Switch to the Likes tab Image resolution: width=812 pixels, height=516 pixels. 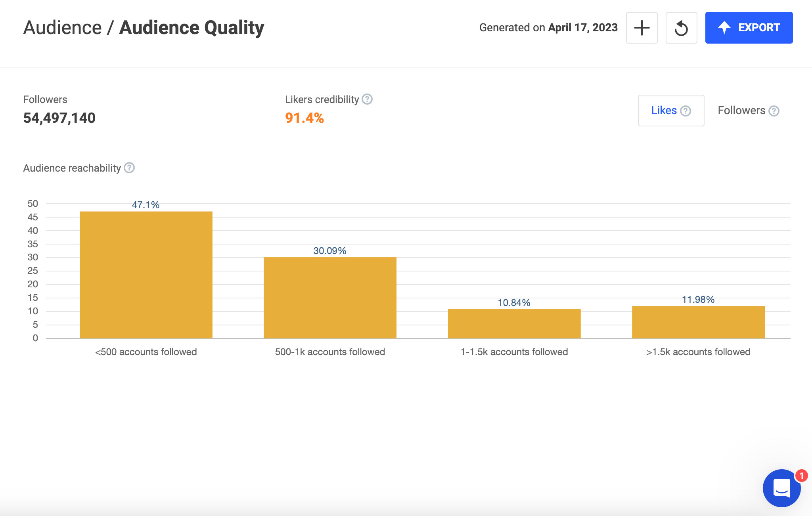point(671,111)
